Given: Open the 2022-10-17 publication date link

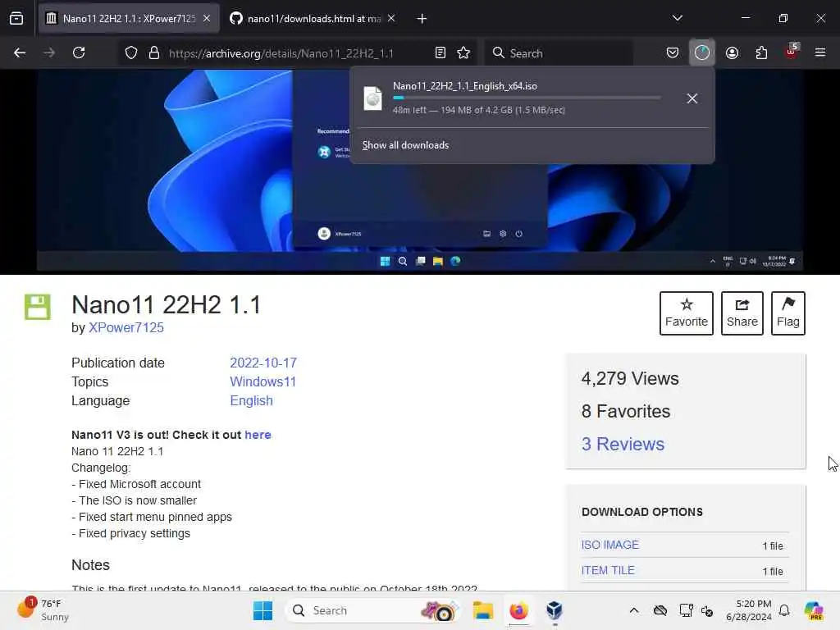Looking at the screenshot, I should (263, 363).
